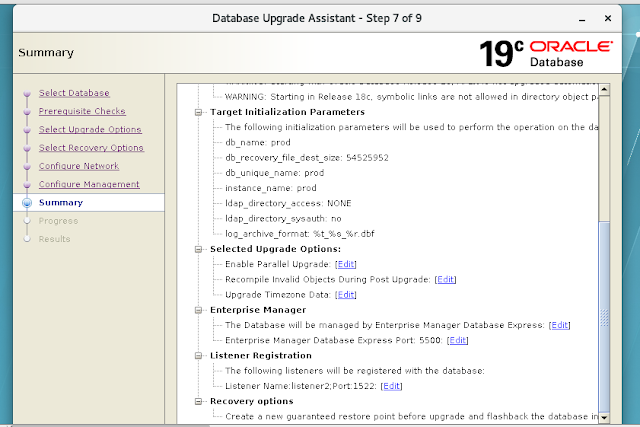This screenshot has height=427, width=640.
Task: Select 'Create a new guaranteed restore point' row
Action: tap(411, 416)
